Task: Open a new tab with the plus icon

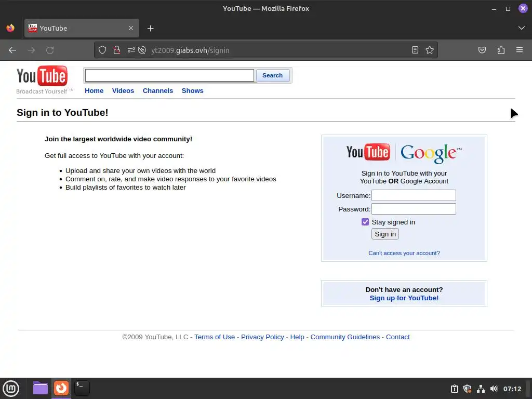Action: pos(151,29)
